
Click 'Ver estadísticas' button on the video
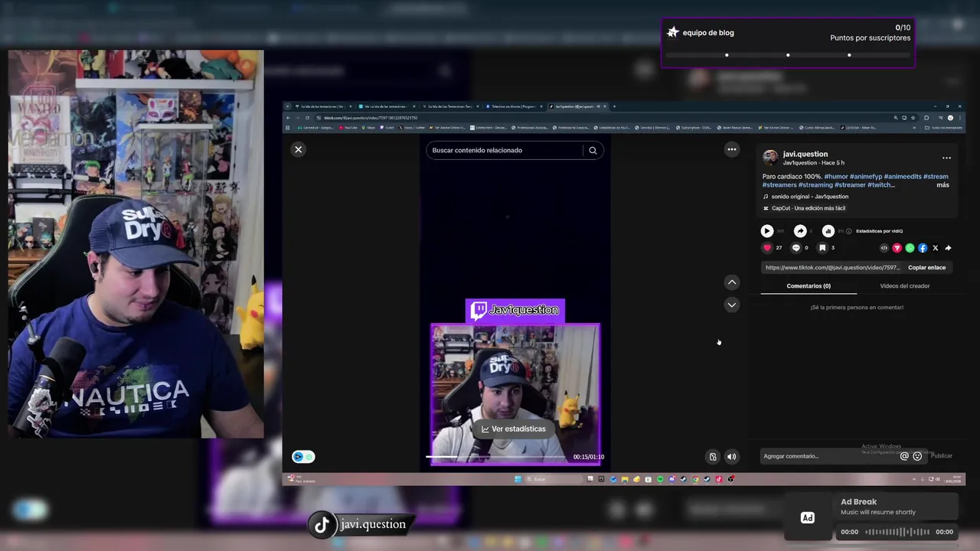click(x=514, y=429)
